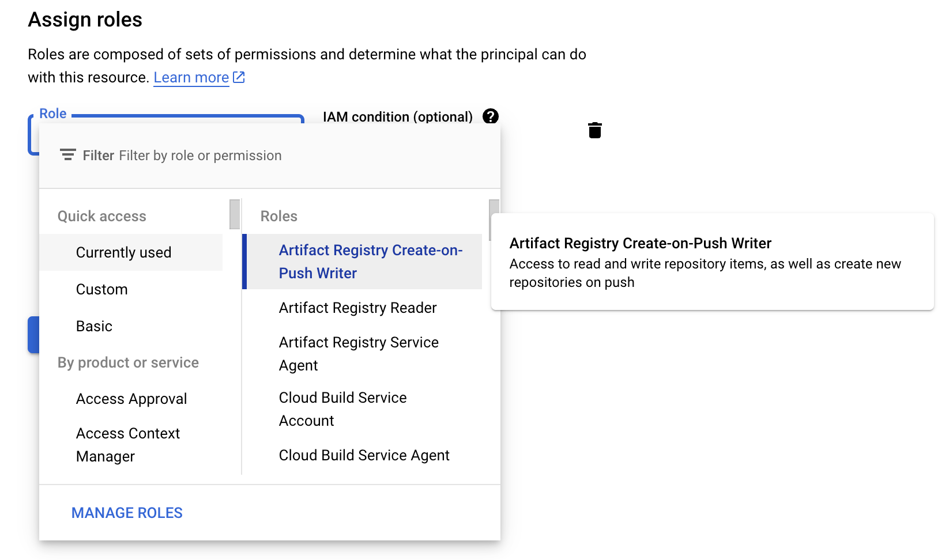Click the Role dropdown field label
This screenshot has width=949, height=560.
(x=53, y=113)
